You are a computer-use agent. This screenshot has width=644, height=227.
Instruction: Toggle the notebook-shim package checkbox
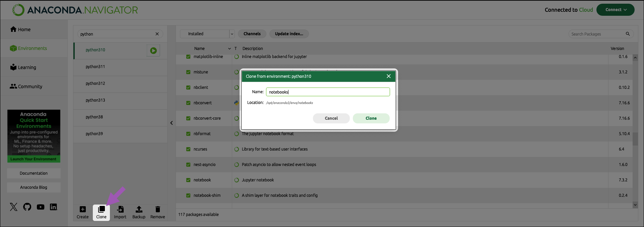click(188, 195)
